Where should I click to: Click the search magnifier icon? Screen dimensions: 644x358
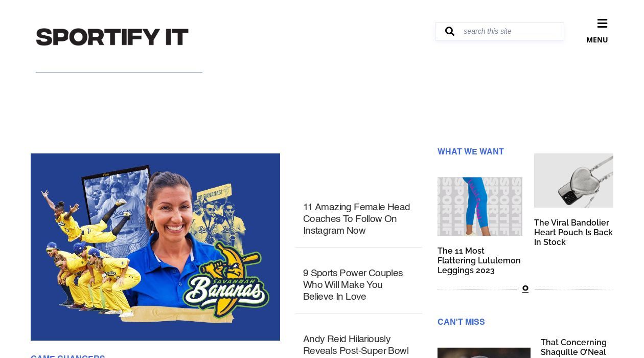coord(450,31)
